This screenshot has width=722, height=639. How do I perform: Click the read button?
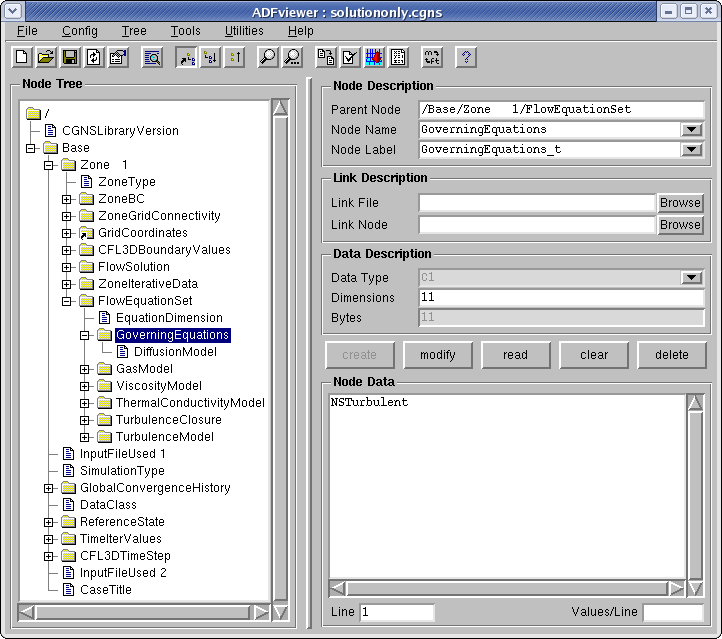tap(516, 355)
